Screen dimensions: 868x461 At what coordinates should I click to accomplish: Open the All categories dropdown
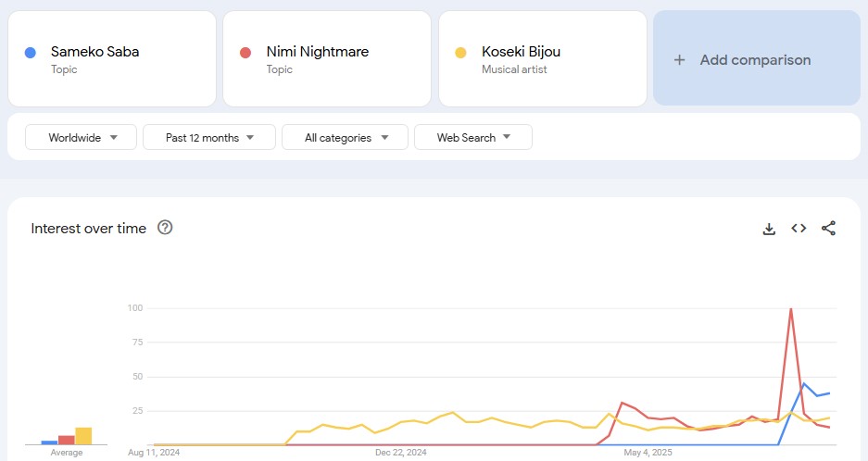(345, 137)
